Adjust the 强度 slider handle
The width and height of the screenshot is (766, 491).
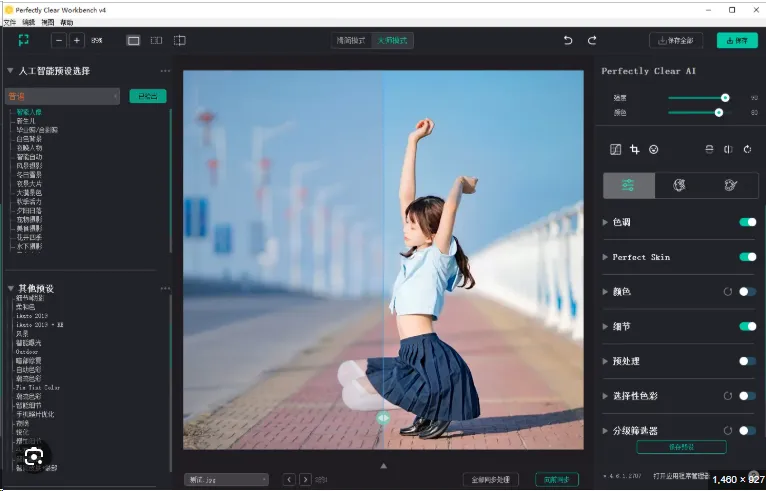(x=725, y=98)
